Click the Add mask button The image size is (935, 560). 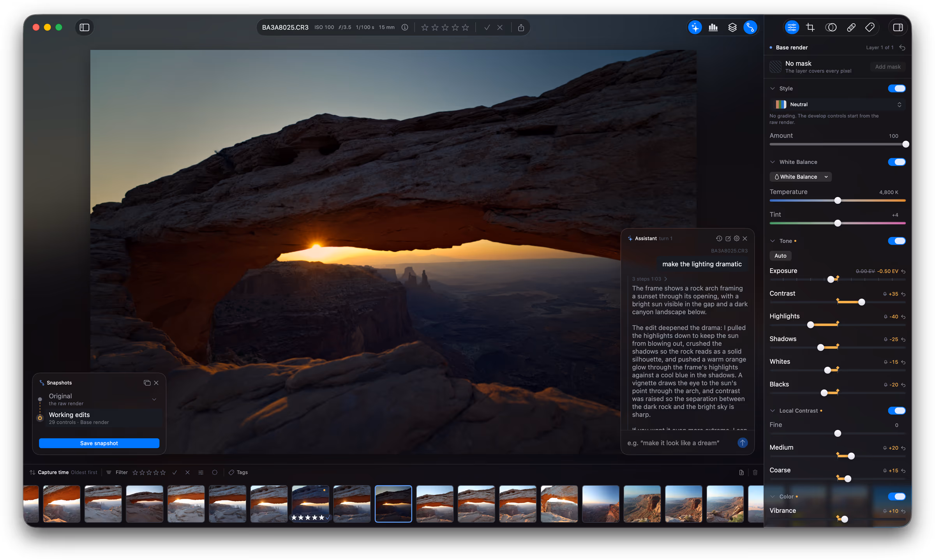(888, 67)
